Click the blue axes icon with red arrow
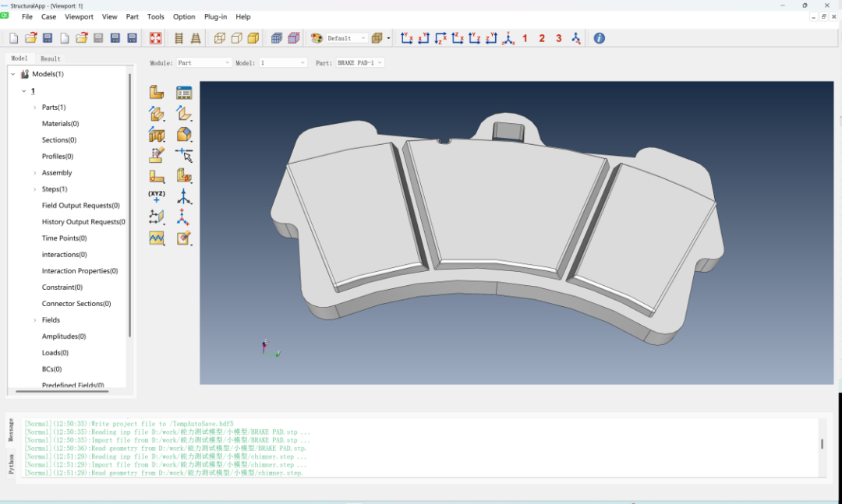 575,38
